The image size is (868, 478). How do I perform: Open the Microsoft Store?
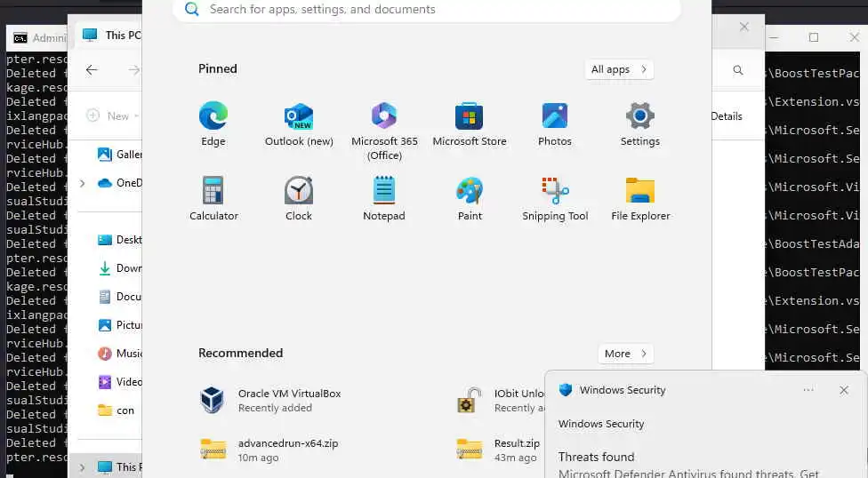[469, 124]
